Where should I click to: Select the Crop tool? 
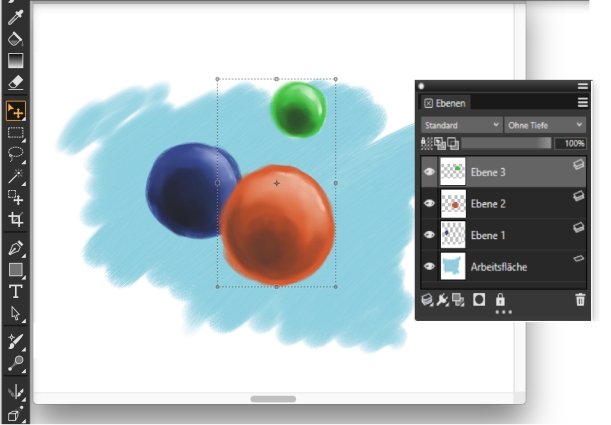click(16, 219)
